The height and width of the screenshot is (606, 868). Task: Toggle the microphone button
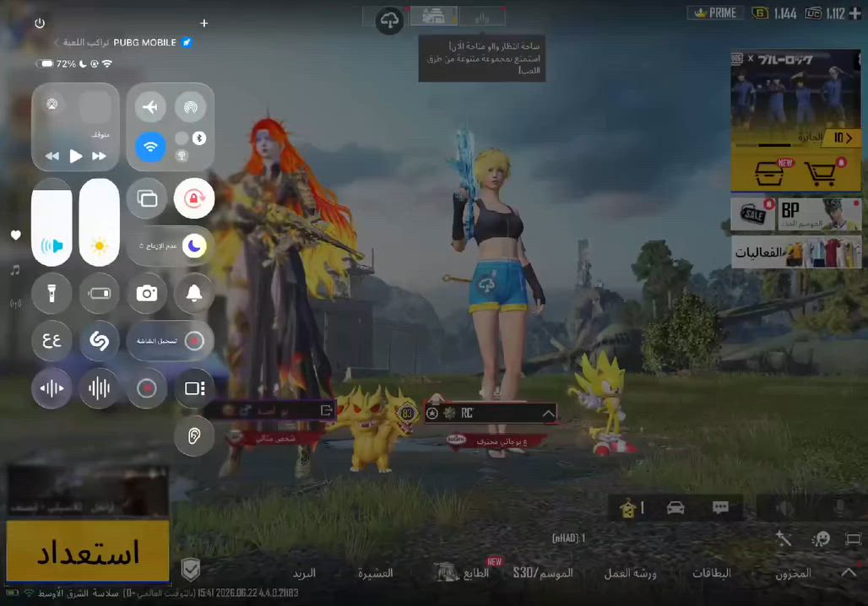pos(840,507)
